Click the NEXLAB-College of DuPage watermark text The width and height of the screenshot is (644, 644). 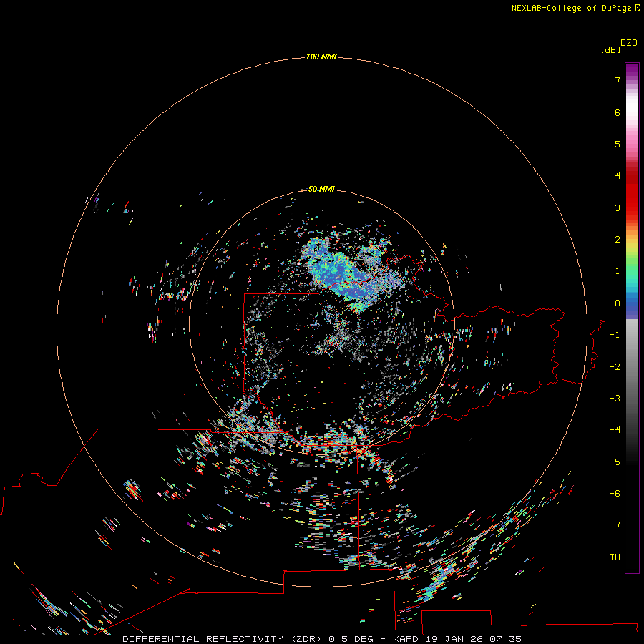[575, 8]
